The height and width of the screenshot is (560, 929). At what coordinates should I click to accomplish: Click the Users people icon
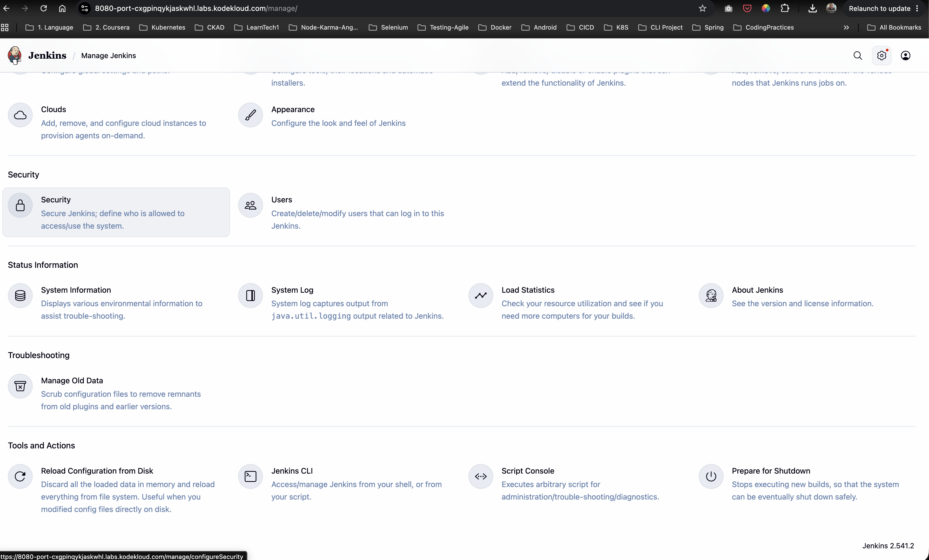pyautogui.click(x=250, y=205)
